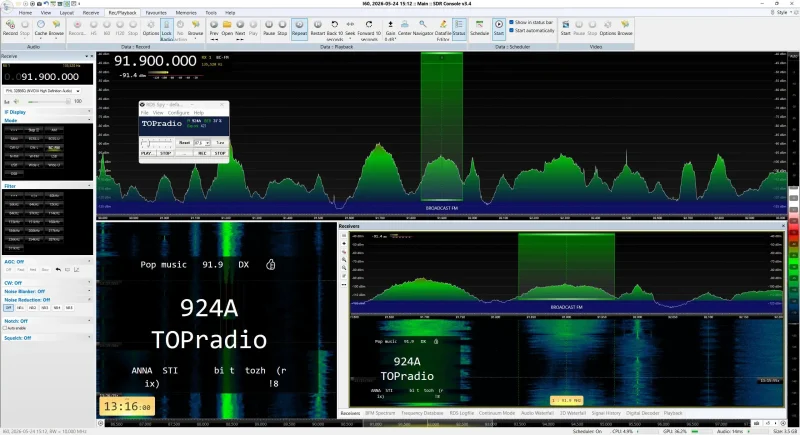Viewport: 800px width, 435px height.
Task: Collapse the Filter section
Action: (x=46, y=186)
